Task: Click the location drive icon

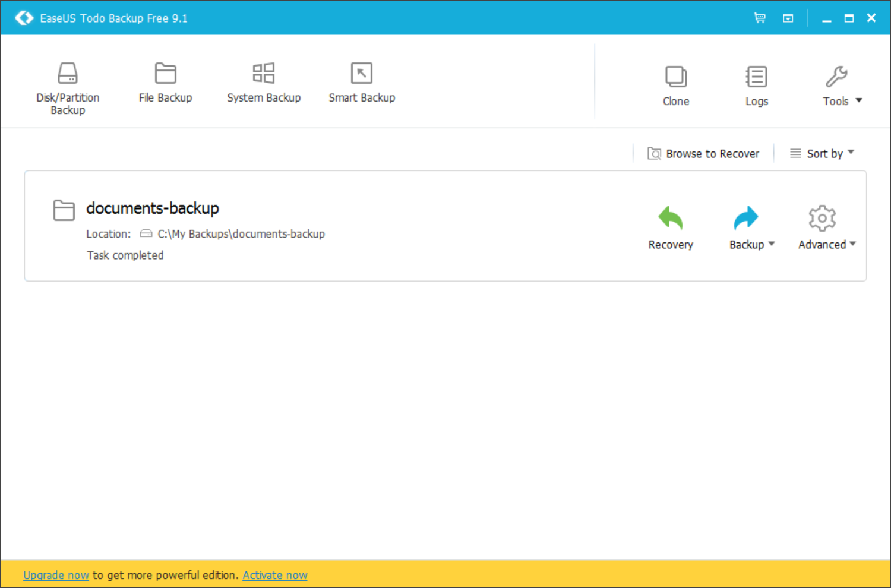Action: 146,233
